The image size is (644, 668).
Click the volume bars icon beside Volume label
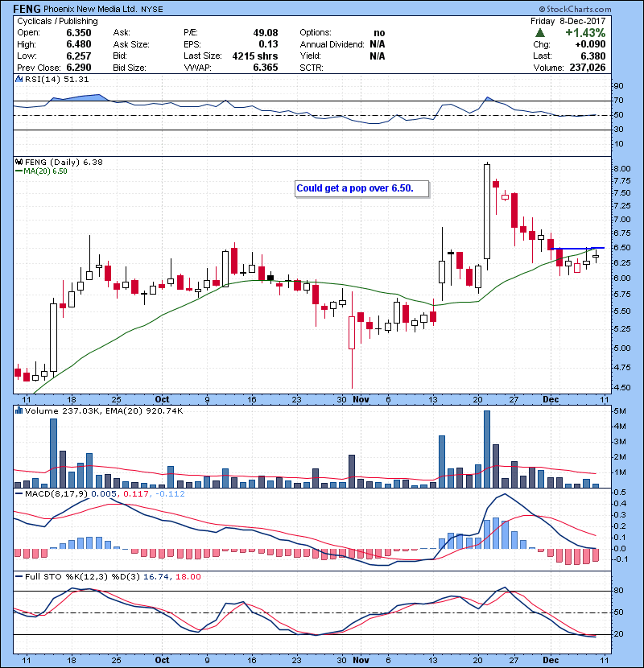pos(19,410)
